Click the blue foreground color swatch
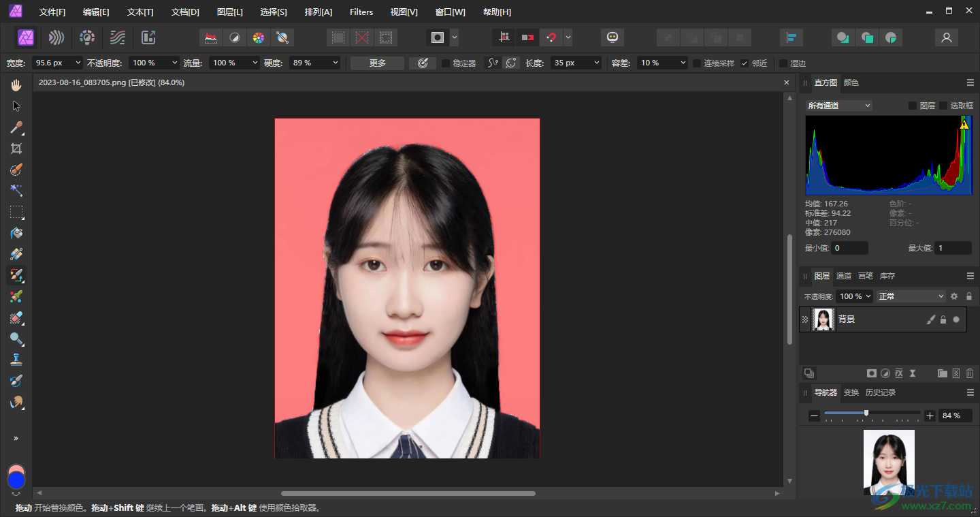This screenshot has height=517, width=980. tap(16, 480)
